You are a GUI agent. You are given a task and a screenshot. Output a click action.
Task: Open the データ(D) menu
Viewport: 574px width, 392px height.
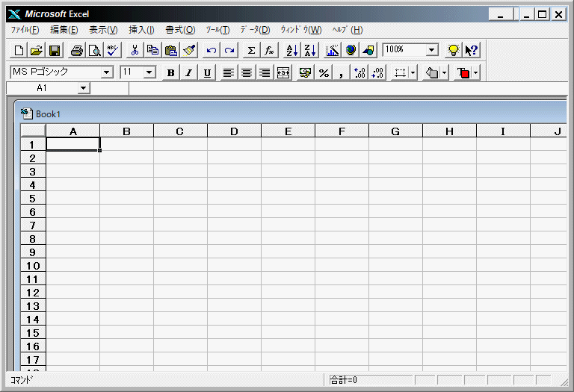(x=255, y=30)
